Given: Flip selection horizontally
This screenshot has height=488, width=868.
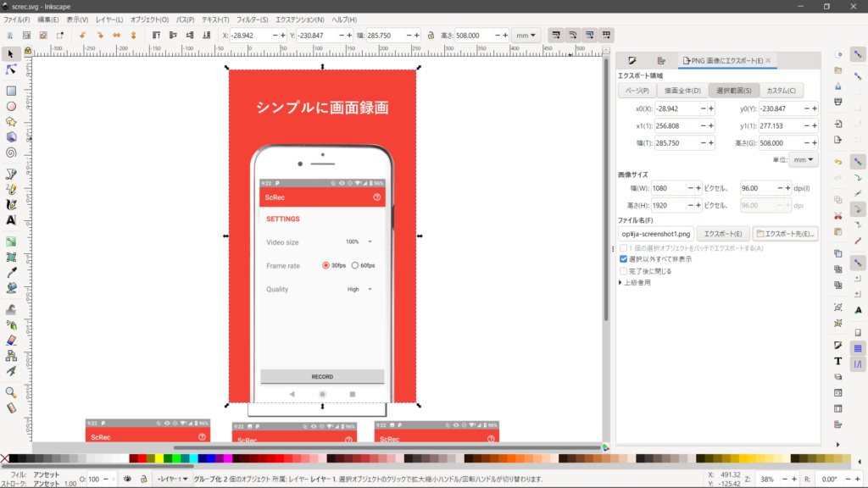Looking at the screenshot, I should click(116, 36).
